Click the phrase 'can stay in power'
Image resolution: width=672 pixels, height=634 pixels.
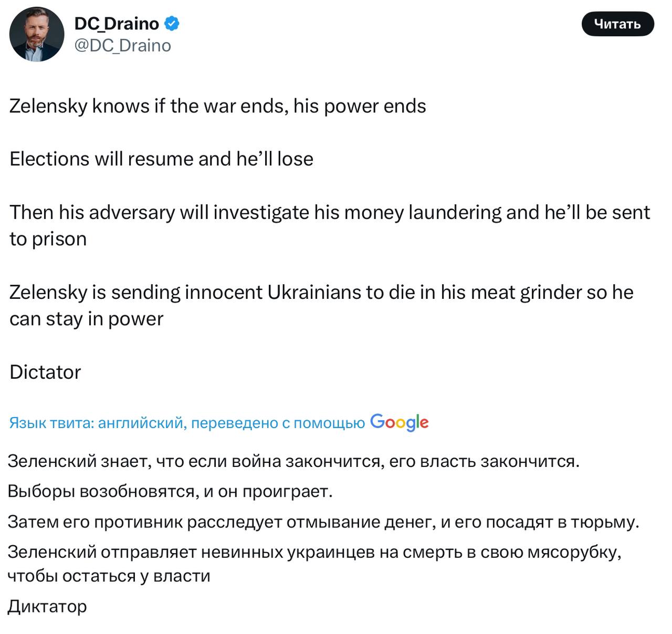point(86,319)
